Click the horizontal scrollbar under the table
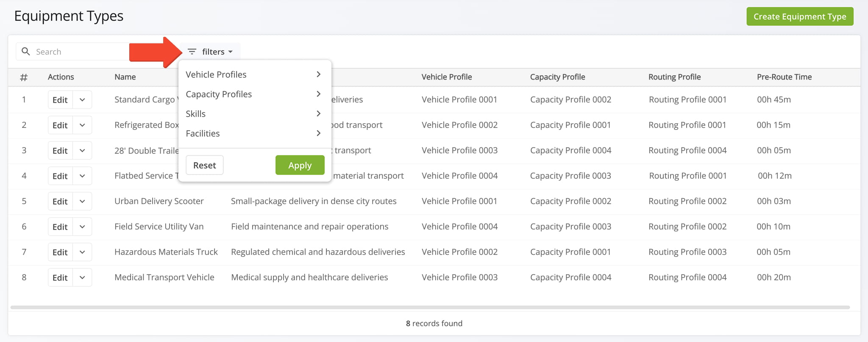The image size is (868, 342). pyautogui.click(x=430, y=307)
